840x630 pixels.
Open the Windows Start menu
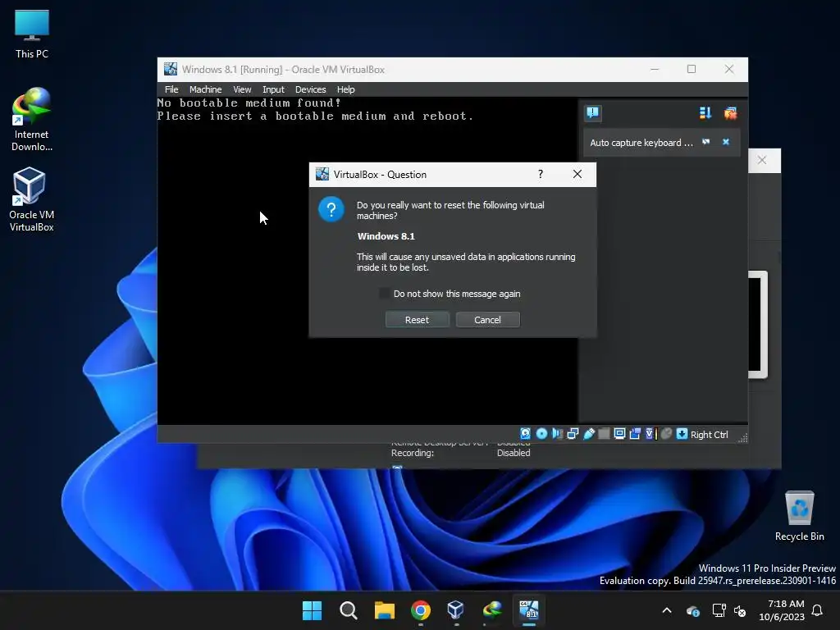(x=312, y=610)
